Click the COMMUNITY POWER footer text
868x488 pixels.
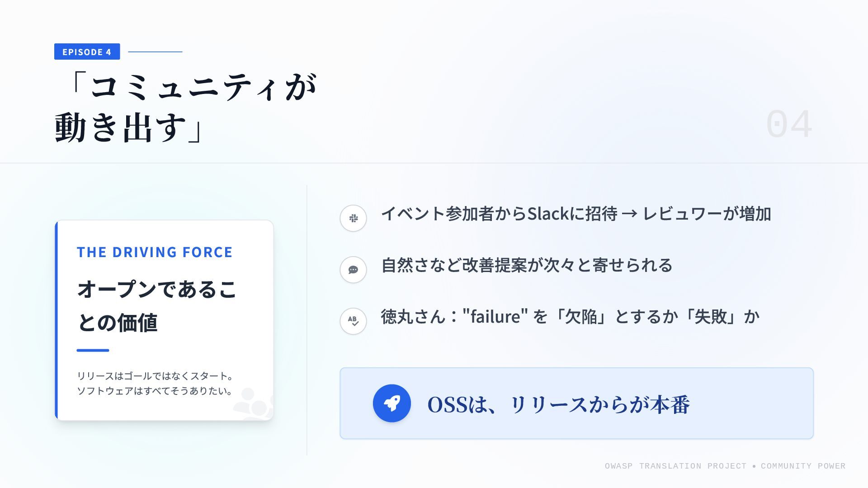pos(803,466)
